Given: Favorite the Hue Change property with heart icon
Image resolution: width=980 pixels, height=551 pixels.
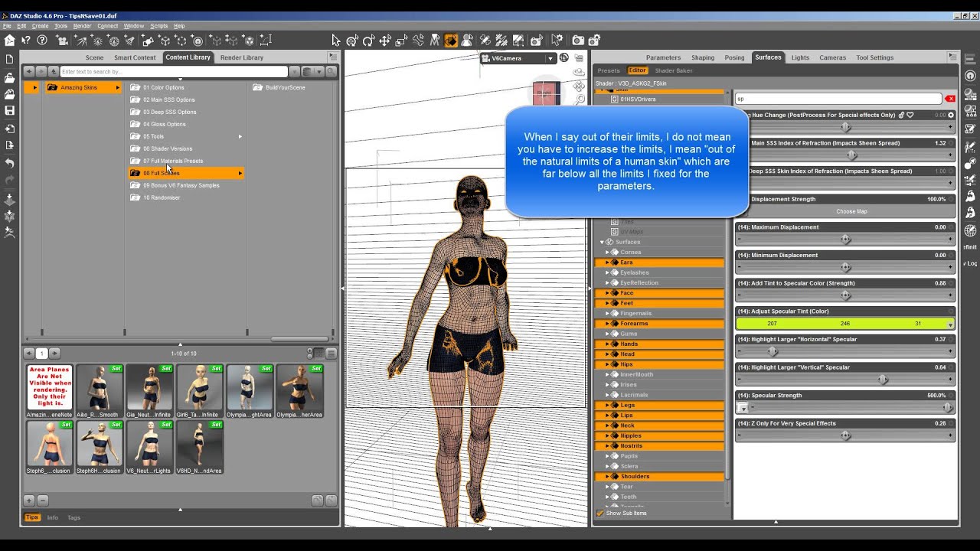Looking at the screenshot, I should tap(910, 115).
